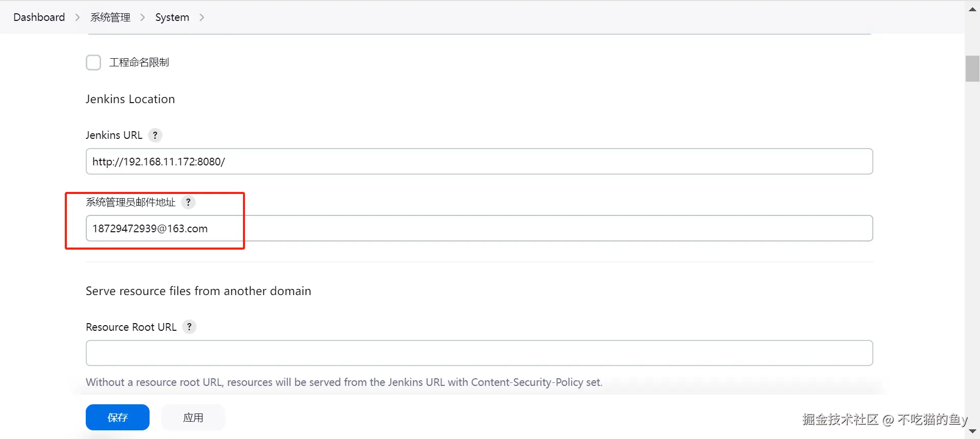The image size is (980, 439).
Task: Click the 工程命名限制 label text
Action: pyautogui.click(x=139, y=62)
